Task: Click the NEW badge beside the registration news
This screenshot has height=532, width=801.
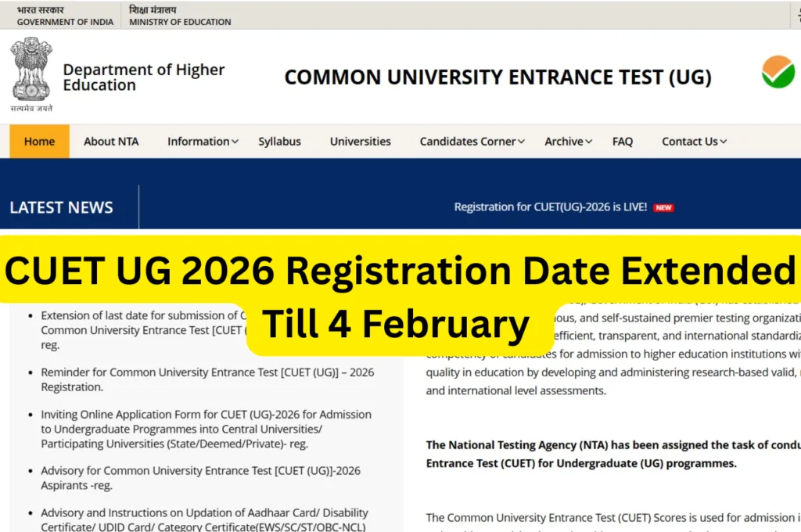Action: click(x=663, y=207)
